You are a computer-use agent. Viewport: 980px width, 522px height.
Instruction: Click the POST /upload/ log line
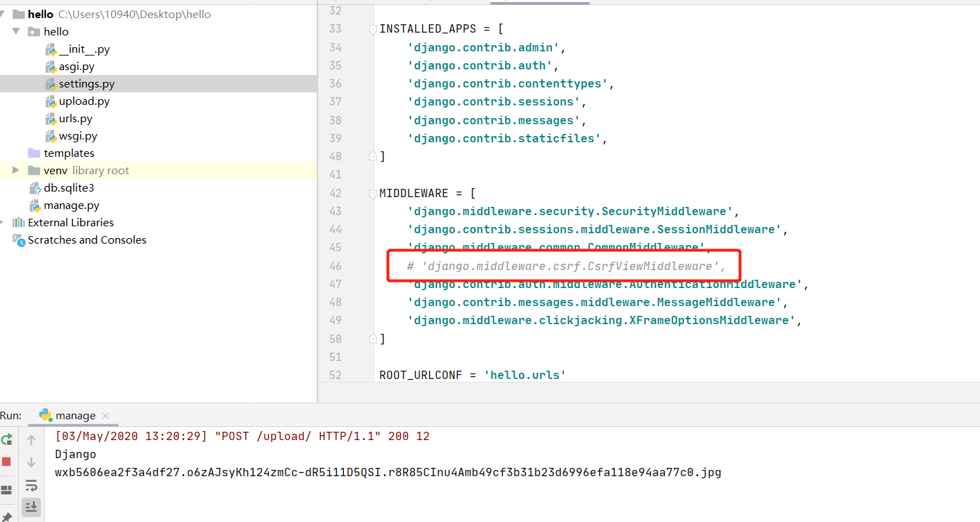(242, 437)
